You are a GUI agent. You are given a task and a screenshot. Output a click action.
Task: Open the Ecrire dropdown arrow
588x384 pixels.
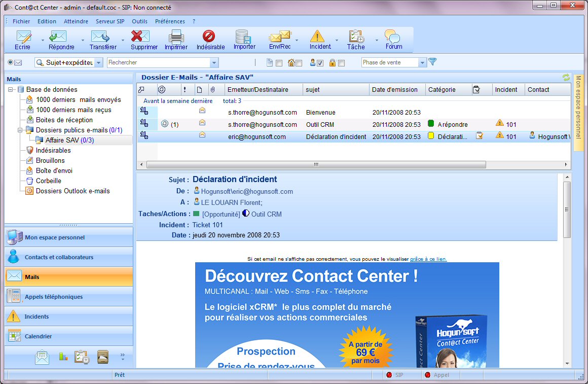tap(43, 40)
